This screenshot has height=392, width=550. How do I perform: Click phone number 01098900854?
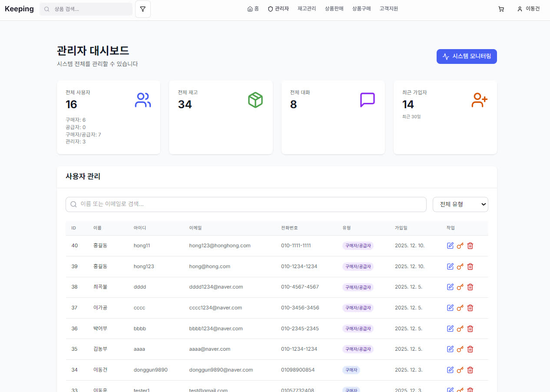tap(298, 370)
